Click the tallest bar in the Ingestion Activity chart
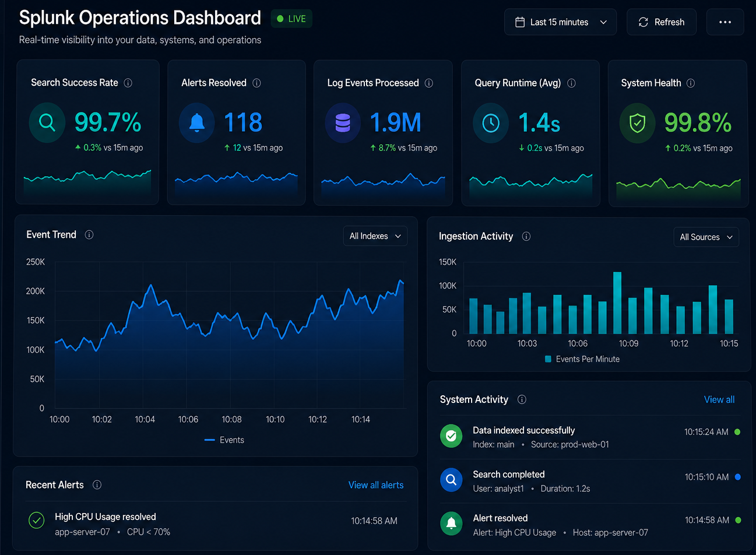This screenshot has width=756, height=555. [x=617, y=303]
